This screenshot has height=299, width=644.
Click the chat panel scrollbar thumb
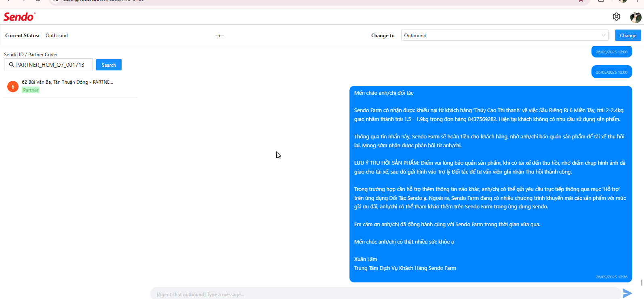point(642,282)
